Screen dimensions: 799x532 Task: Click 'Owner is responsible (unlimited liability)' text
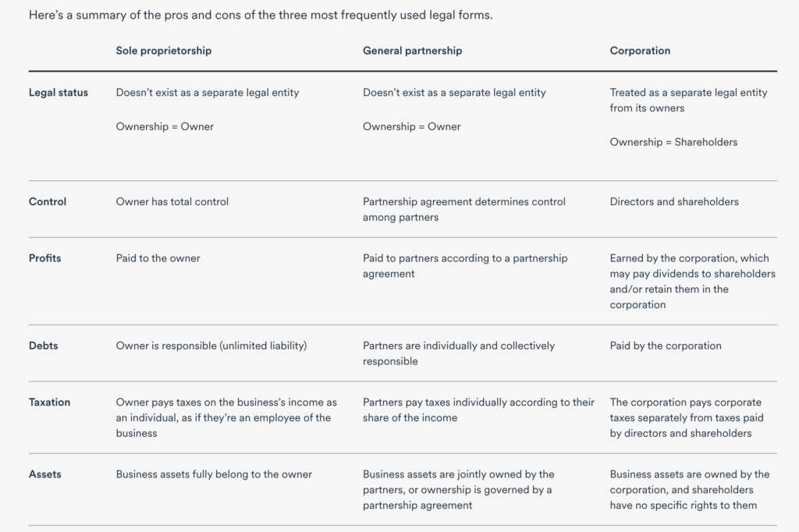tap(211, 346)
